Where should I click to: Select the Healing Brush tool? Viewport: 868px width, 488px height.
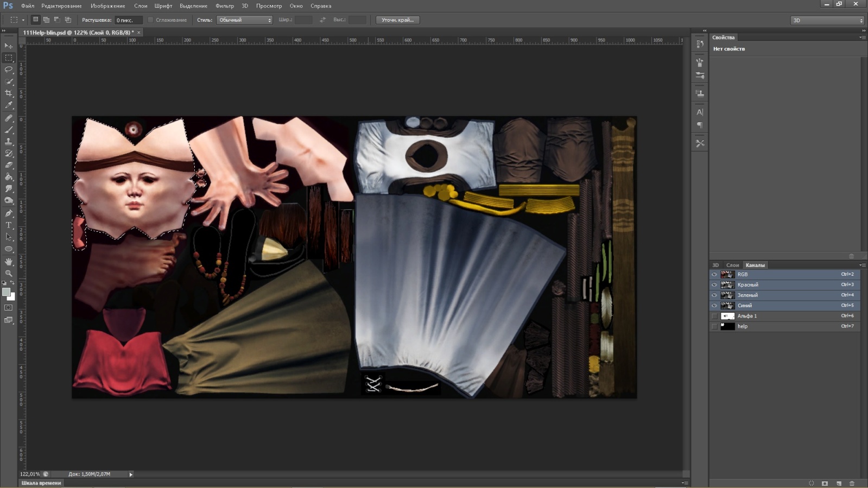9,118
